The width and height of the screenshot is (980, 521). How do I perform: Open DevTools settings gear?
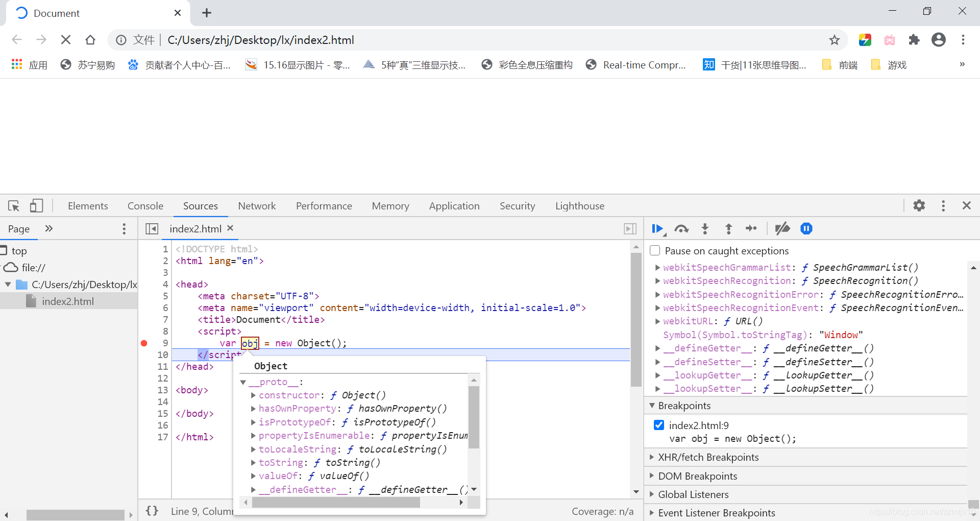(919, 205)
